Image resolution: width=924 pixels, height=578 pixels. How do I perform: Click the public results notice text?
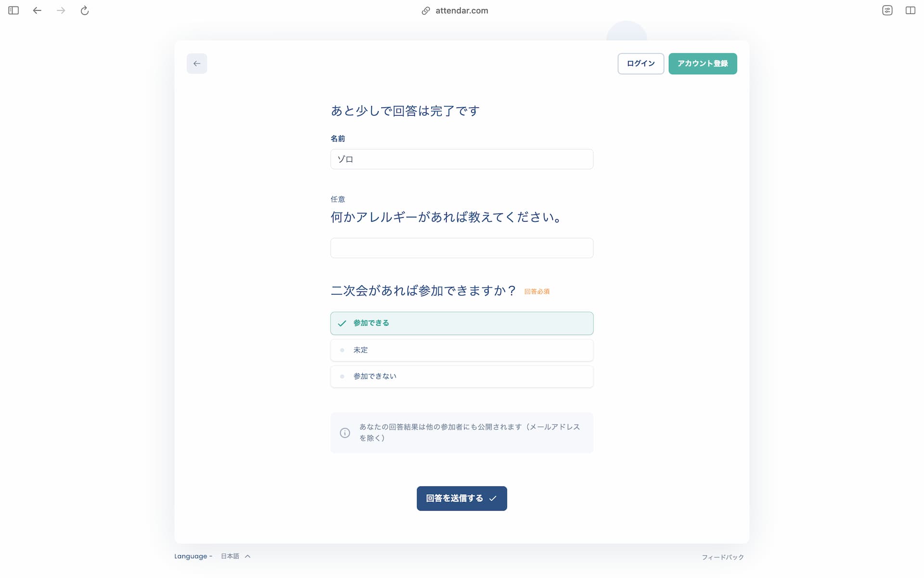[470, 433]
